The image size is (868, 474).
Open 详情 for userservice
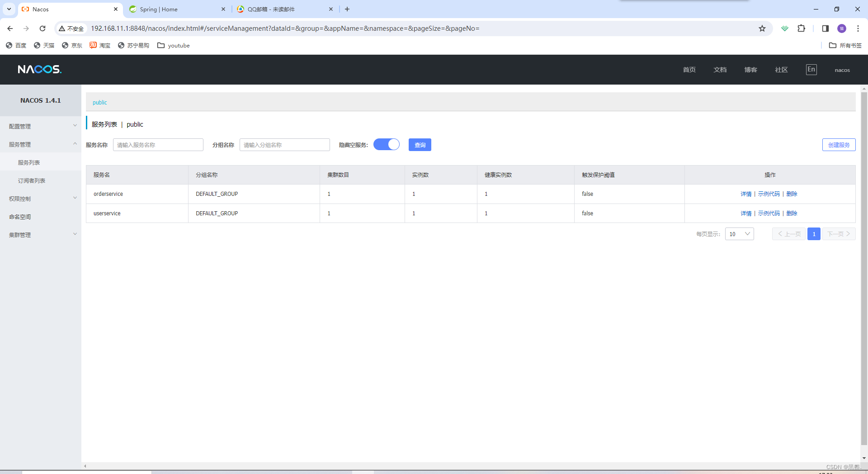[746, 213]
